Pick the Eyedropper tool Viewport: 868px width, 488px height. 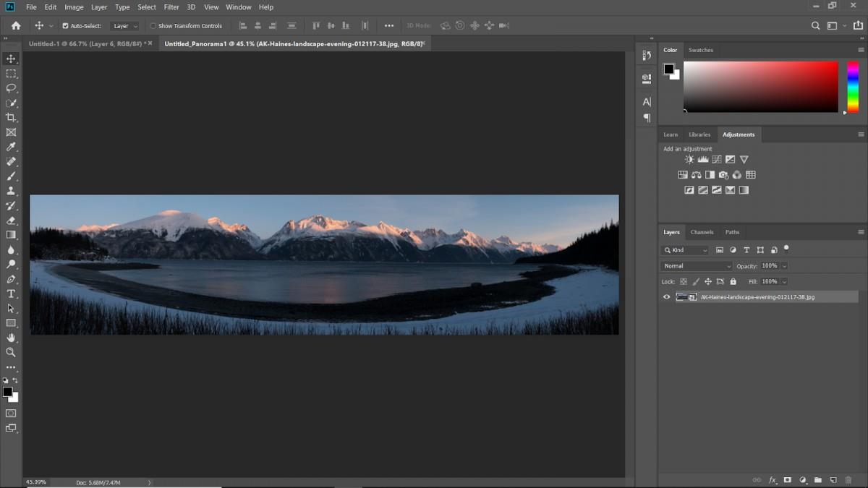(x=11, y=147)
